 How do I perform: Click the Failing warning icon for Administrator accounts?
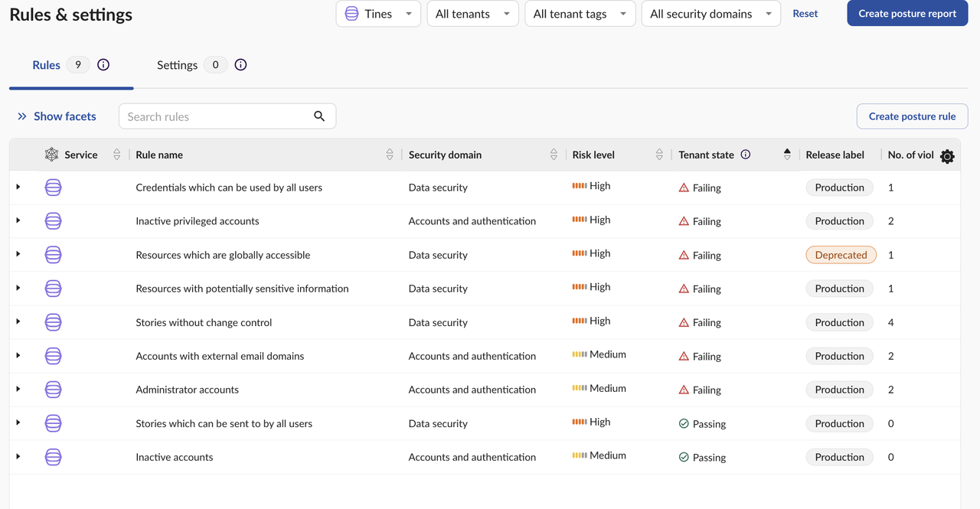coord(684,390)
